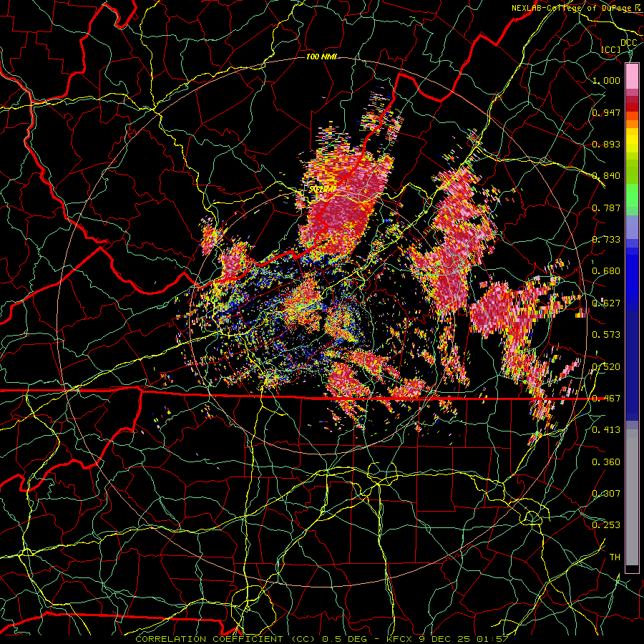The height and width of the screenshot is (644, 644).
Task: Click the 50 NMI range ring label
Action: coord(322,190)
